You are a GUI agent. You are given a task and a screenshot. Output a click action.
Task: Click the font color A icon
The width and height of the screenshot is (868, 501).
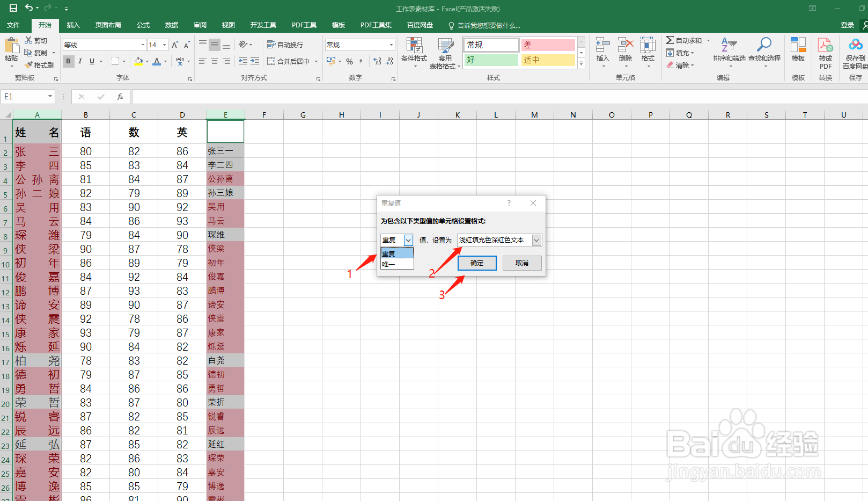[157, 61]
